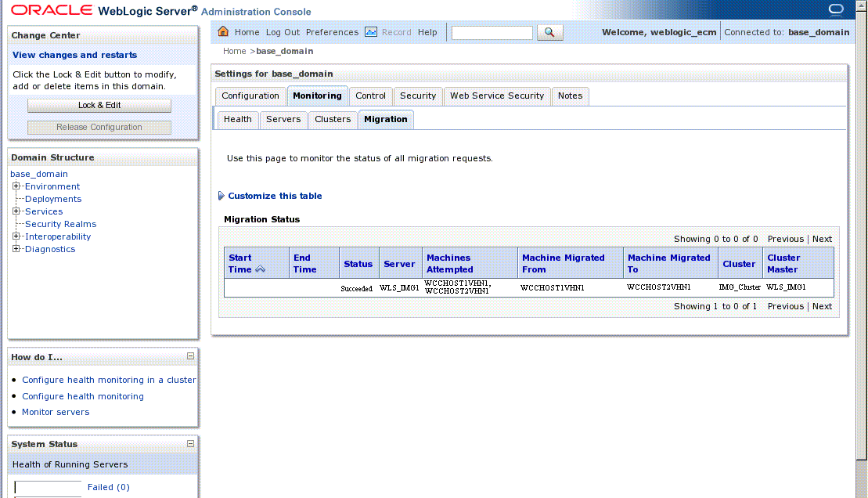The height and width of the screenshot is (498, 868).
Task: Click the Home house icon
Action: 223,31
